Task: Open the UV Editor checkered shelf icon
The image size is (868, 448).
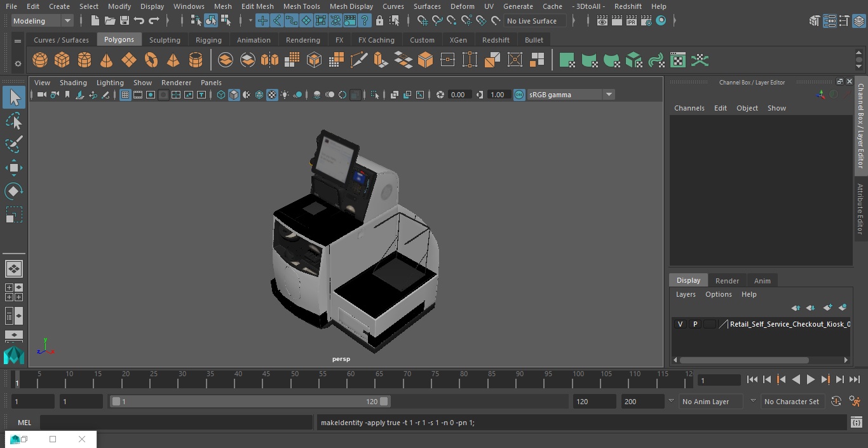Action: click(x=678, y=60)
